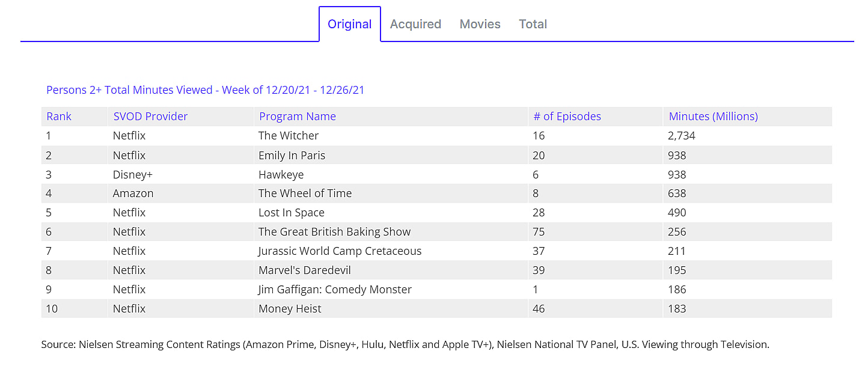Click Jim Gaffigan: Comedy Monster entry
Screen dimensions: 868x369
click(335, 290)
